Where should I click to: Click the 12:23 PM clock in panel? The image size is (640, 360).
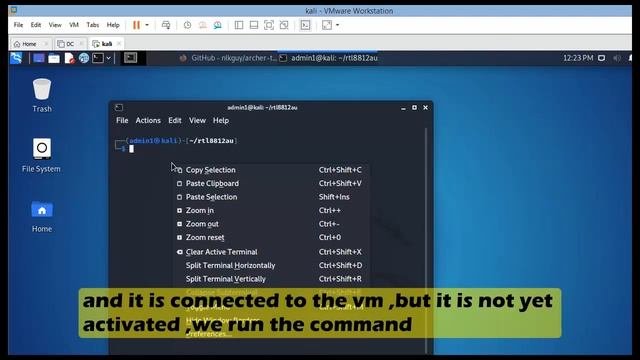[578, 58]
